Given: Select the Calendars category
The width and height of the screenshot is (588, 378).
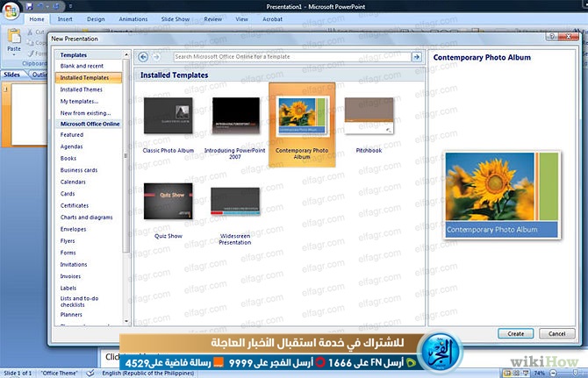Looking at the screenshot, I should tap(73, 182).
